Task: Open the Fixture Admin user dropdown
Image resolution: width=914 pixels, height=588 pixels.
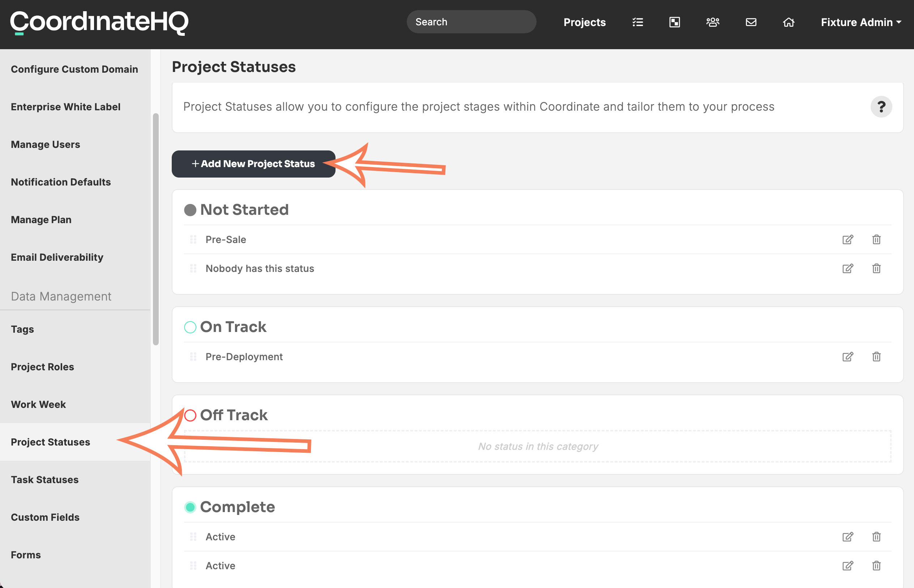Action: (861, 22)
